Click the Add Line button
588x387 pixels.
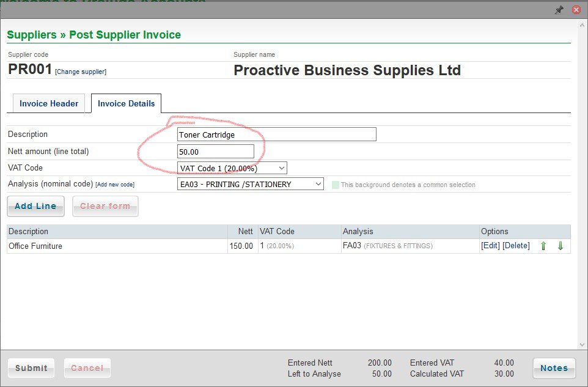[35, 206]
